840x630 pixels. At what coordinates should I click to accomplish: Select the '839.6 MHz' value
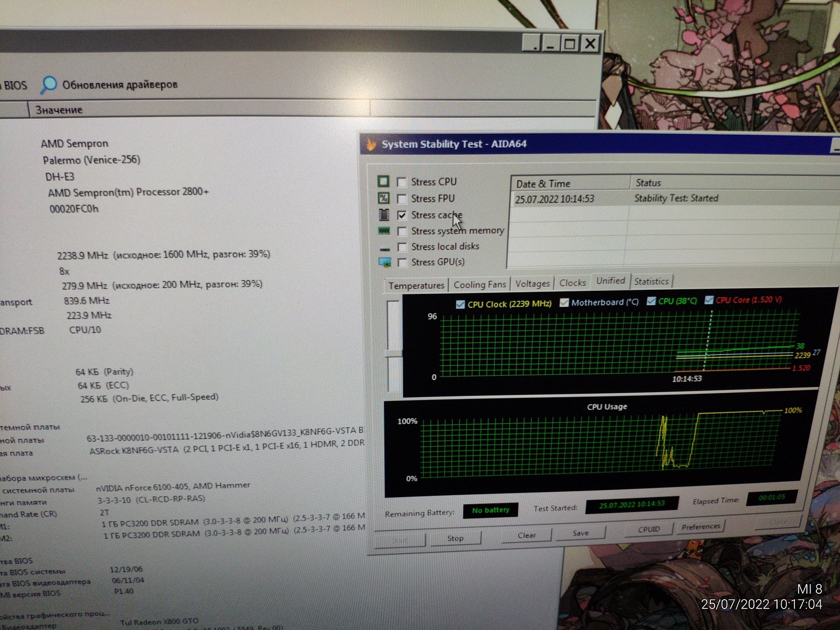pyautogui.click(x=87, y=301)
